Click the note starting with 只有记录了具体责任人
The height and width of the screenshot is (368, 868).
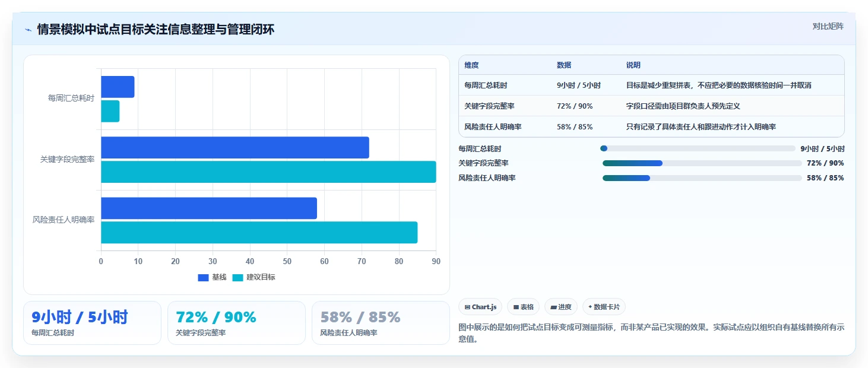pos(701,127)
